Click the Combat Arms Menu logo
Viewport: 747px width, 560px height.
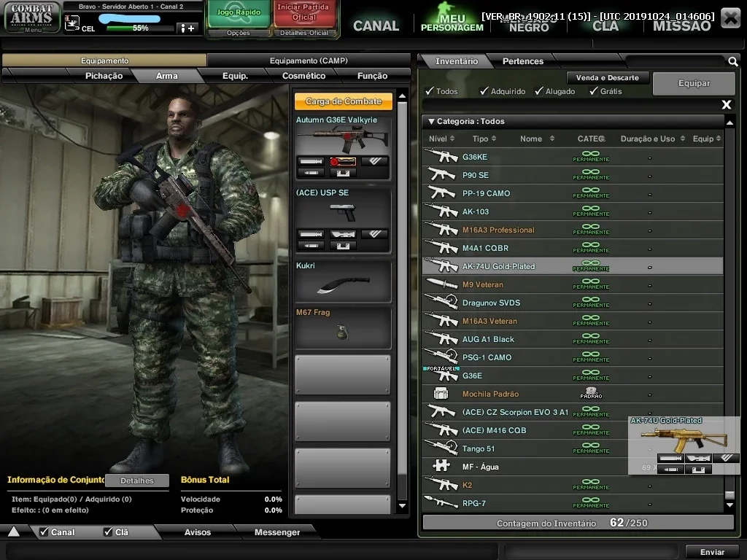[32, 17]
